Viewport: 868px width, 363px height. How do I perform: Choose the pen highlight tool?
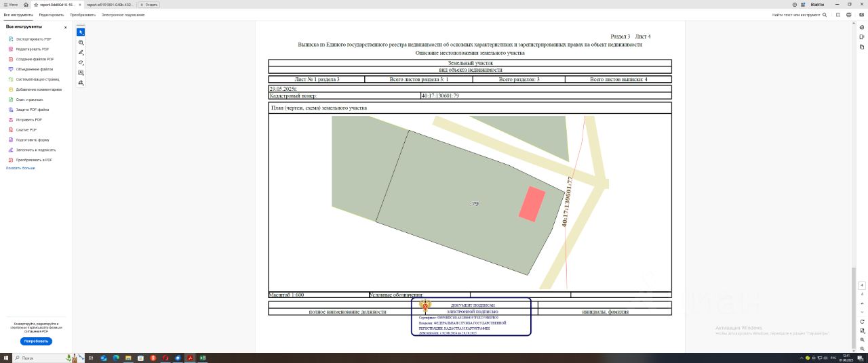click(x=81, y=52)
